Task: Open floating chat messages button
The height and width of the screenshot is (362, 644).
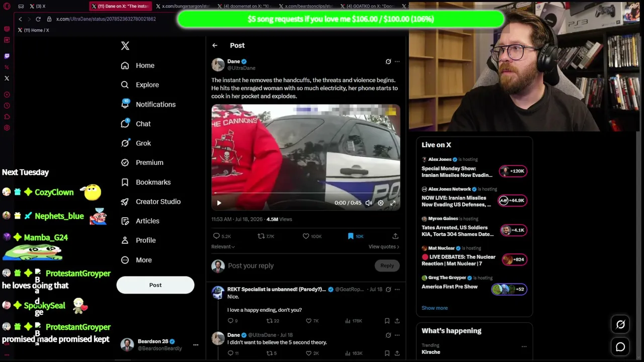Action: pyautogui.click(x=620, y=347)
